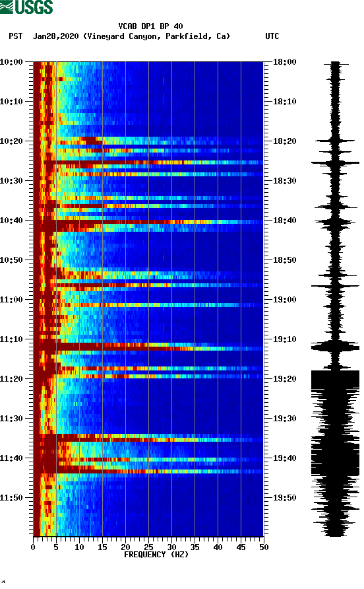
Task: Click the 20 Hz frequency axis label
Action: point(125,547)
